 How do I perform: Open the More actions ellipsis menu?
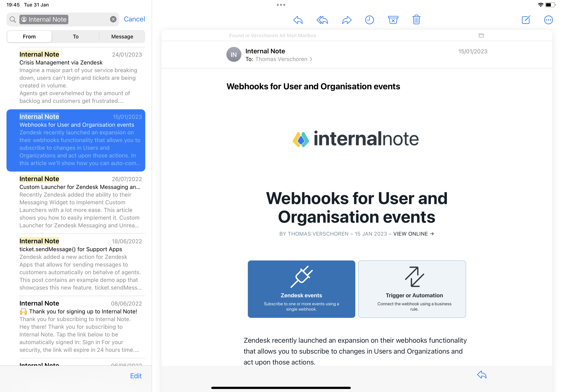tap(548, 20)
